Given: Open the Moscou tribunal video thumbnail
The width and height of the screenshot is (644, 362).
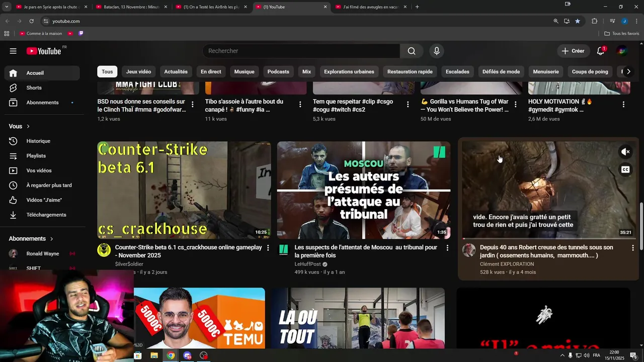Looking at the screenshot, I should click(364, 190).
